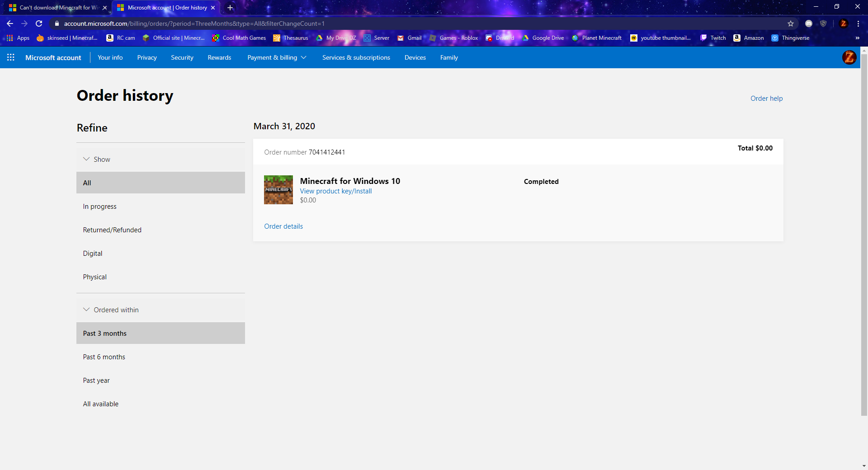Click the Order help link
This screenshot has width=868, height=470.
[766, 99]
